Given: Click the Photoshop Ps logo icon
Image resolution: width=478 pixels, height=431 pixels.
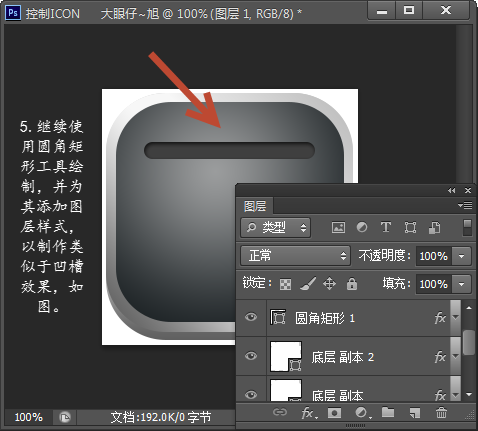Looking at the screenshot, I should 13,13.
